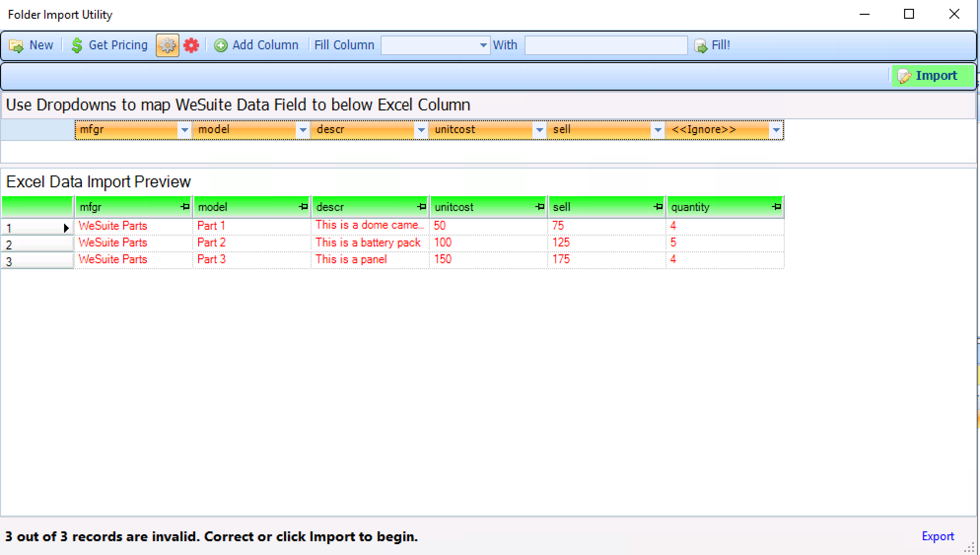Select row 3 header in preview
Screen dimensions: 980x555
click(x=37, y=261)
